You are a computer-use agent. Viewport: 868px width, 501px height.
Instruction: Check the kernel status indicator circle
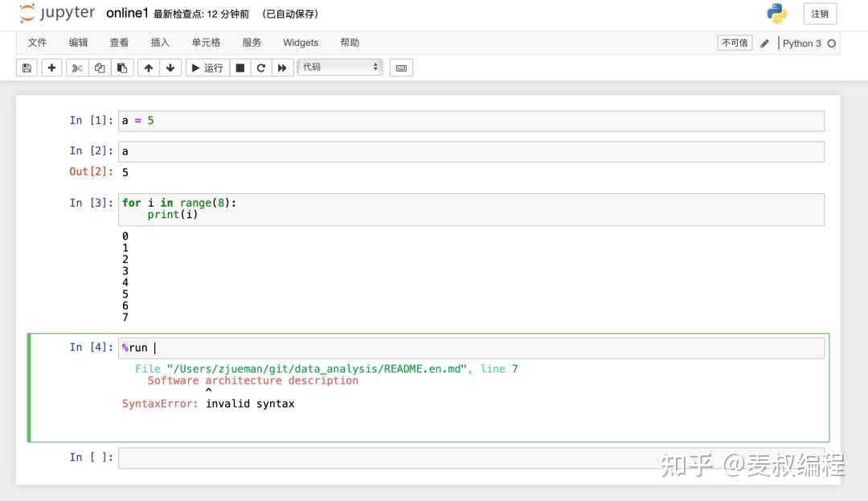point(833,43)
